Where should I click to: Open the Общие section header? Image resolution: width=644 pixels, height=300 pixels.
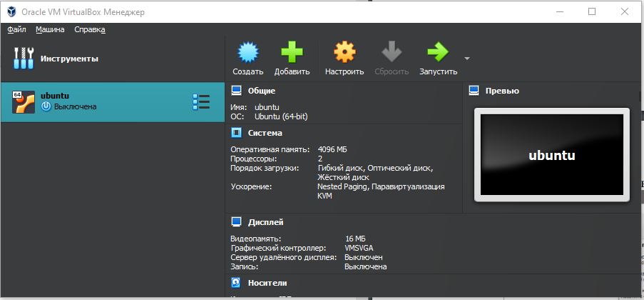[x=262, y=91]
